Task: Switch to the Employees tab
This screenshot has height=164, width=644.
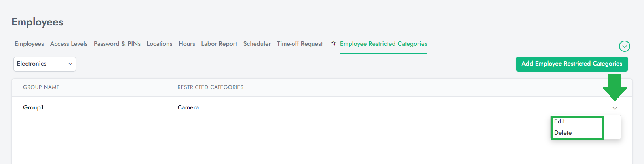Action: 29,44
